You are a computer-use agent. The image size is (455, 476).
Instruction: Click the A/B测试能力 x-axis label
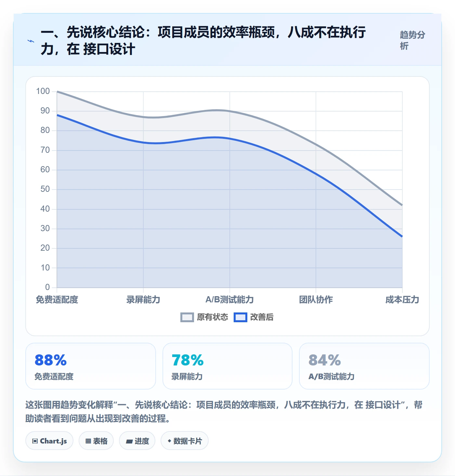coord(229,299)
